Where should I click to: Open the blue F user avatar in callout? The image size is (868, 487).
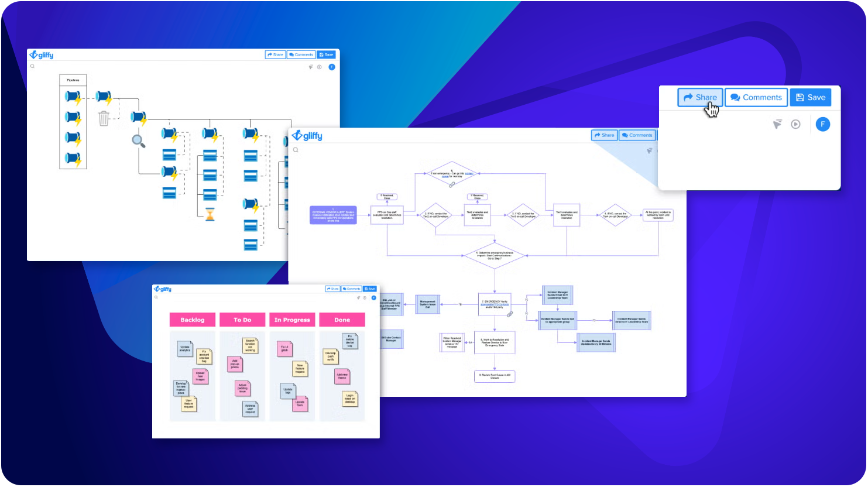822,124
